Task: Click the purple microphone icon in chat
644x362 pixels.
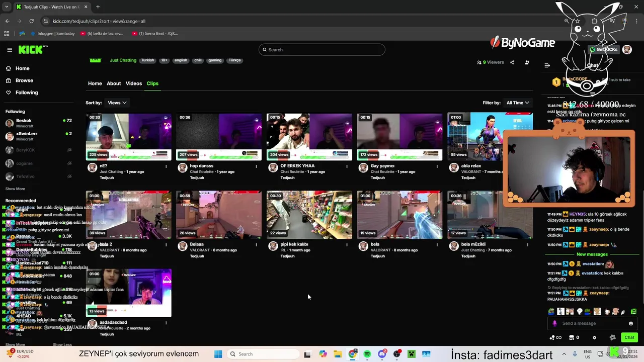Action: 554,323
